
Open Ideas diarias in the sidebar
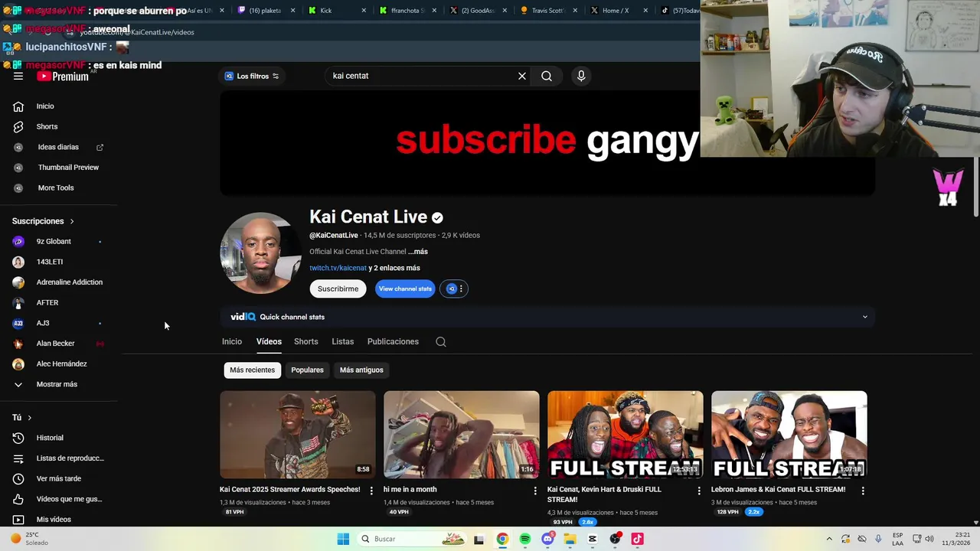[x=58, y=147]
